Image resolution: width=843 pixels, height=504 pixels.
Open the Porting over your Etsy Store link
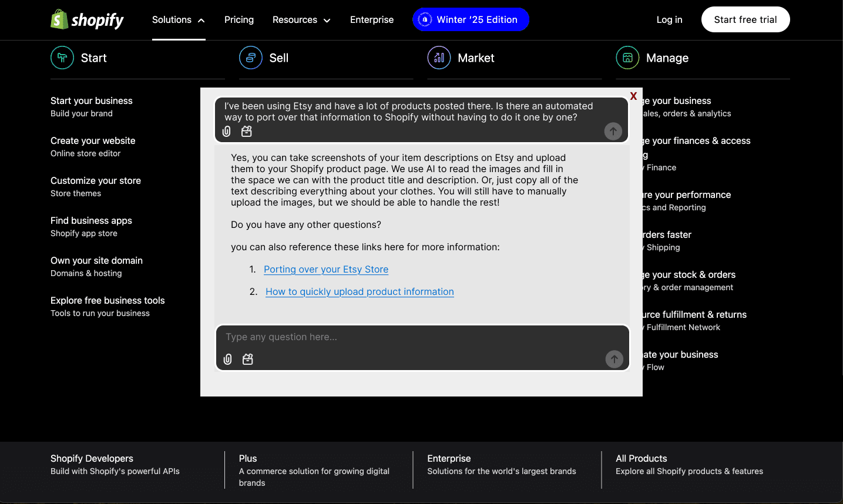[326, 269]
